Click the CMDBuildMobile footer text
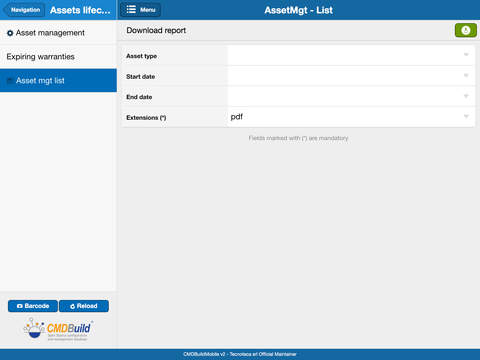 [x=240, y=354]
